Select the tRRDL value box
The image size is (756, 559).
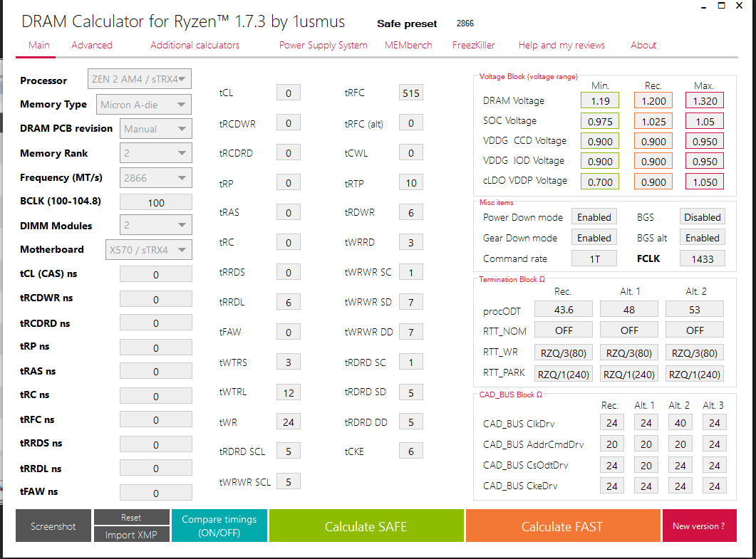tap(289, 302)
